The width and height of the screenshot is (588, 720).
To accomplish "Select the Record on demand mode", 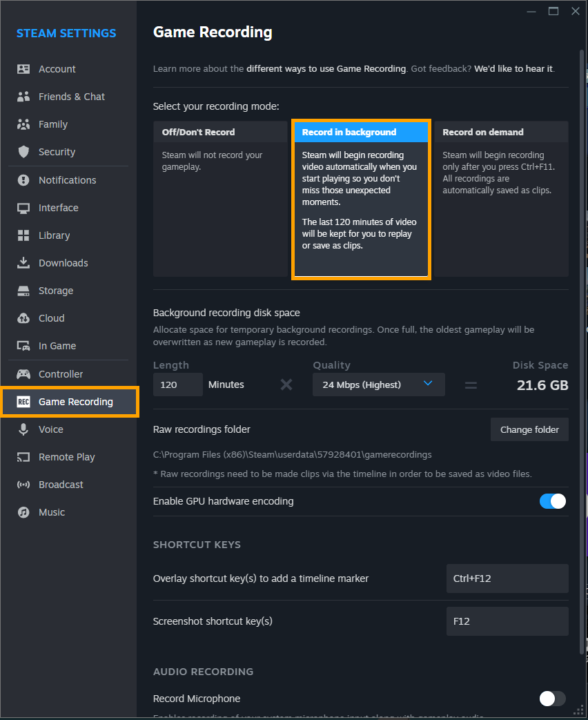I will tap(501, 199).
